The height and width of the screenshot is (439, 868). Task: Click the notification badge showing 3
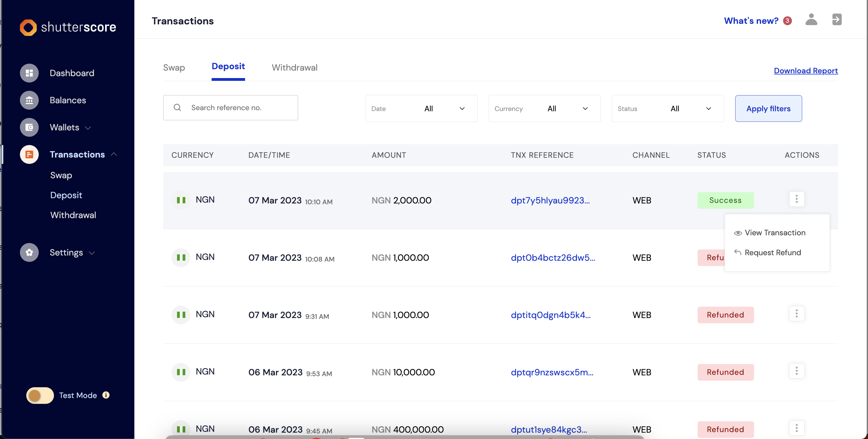788,21
